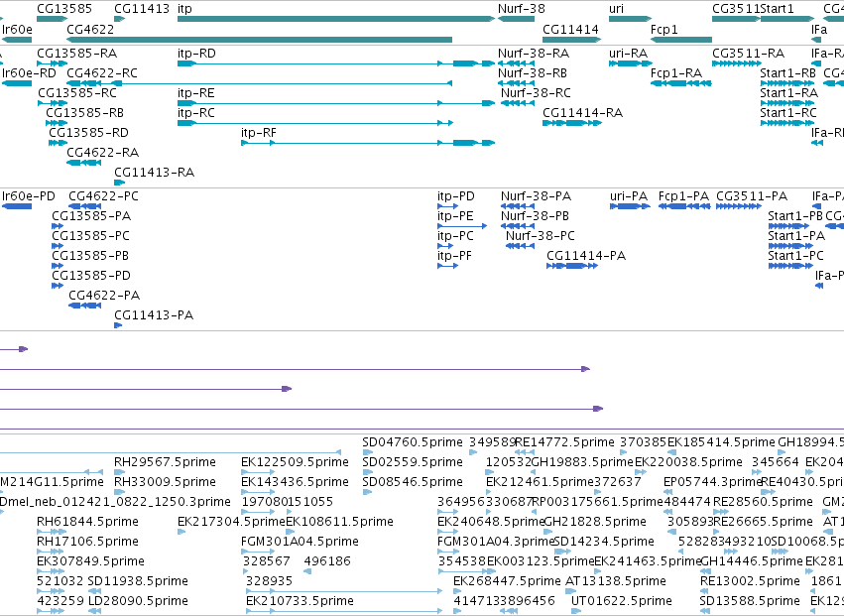Select the itp-PC protein feature
The image size is (844, 616).
pos(445,246)
